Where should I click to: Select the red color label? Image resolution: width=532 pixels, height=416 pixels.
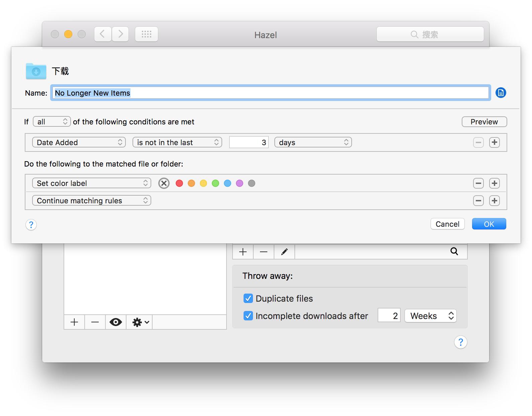click(x=179, y=183)
